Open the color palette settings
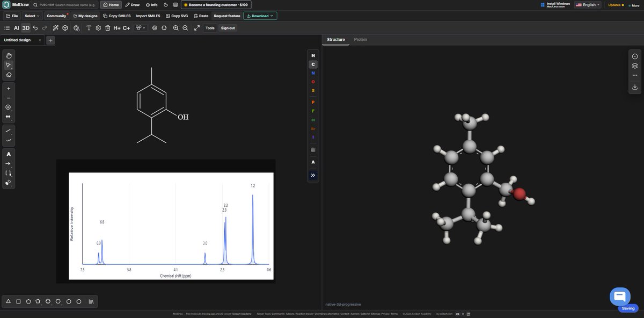The width and height of the screenshot is (644, 318). click(x=76, y=28)
